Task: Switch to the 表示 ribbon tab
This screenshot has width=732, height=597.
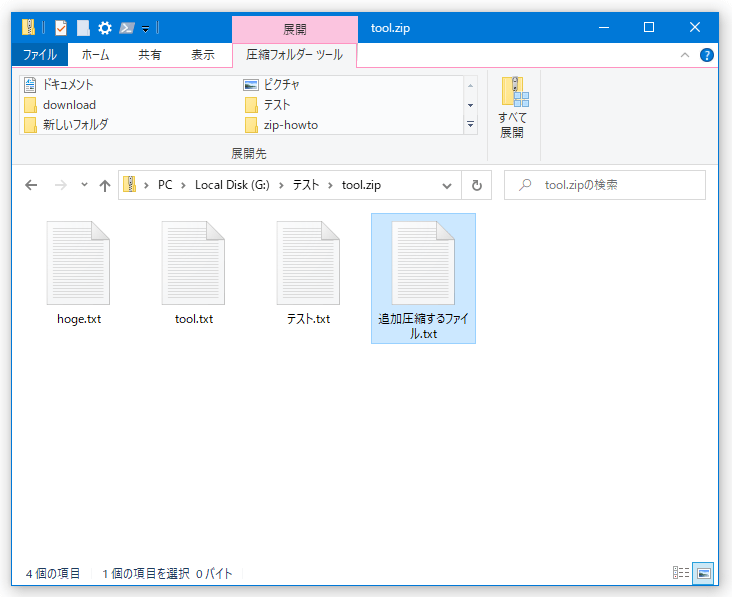Action: click(x=203, y=55)
